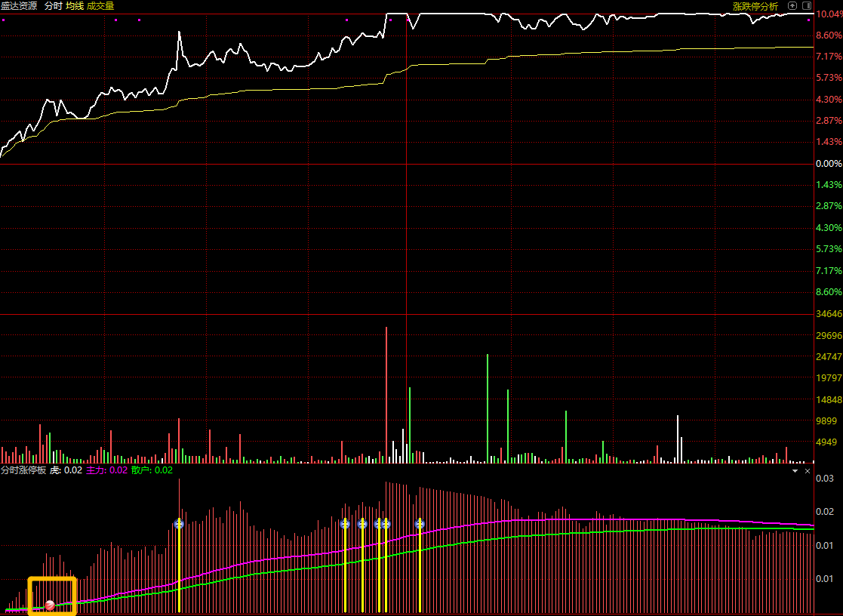843x616 pixels.
Task: Toggle the 均线 average line display
Action: pyautogui.click(x=75, y=6)
